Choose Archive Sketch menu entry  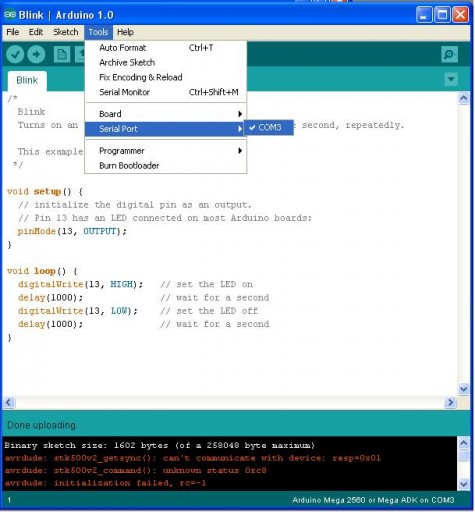click(x=166, y=63)
